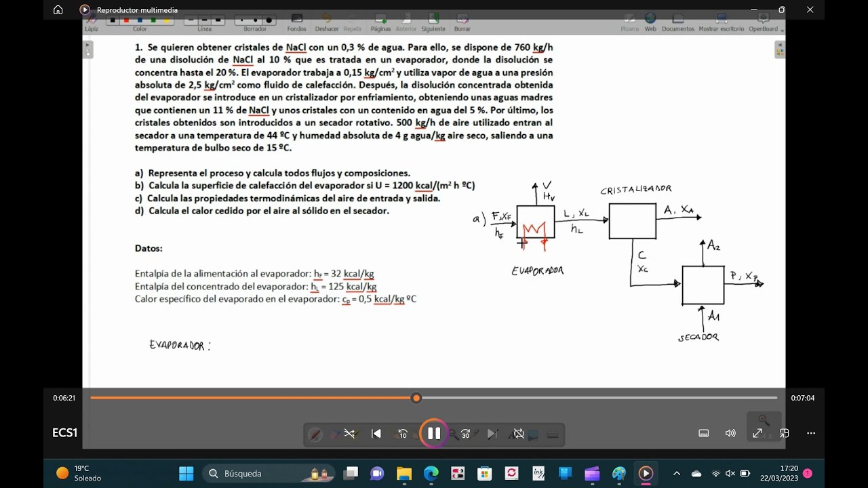868x488 pixels.
Task: Skip back 10 seconds
Action: 402,433
